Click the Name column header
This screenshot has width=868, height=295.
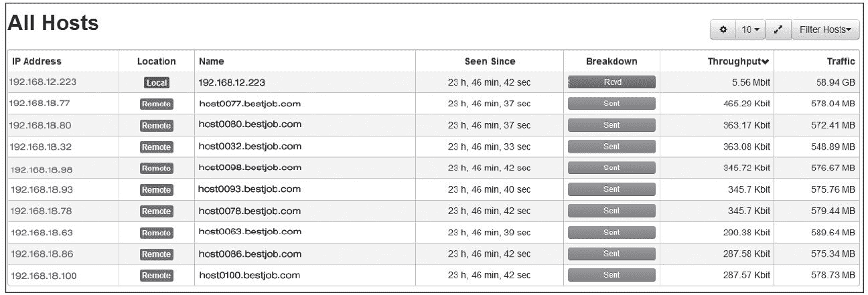point(211,62)
